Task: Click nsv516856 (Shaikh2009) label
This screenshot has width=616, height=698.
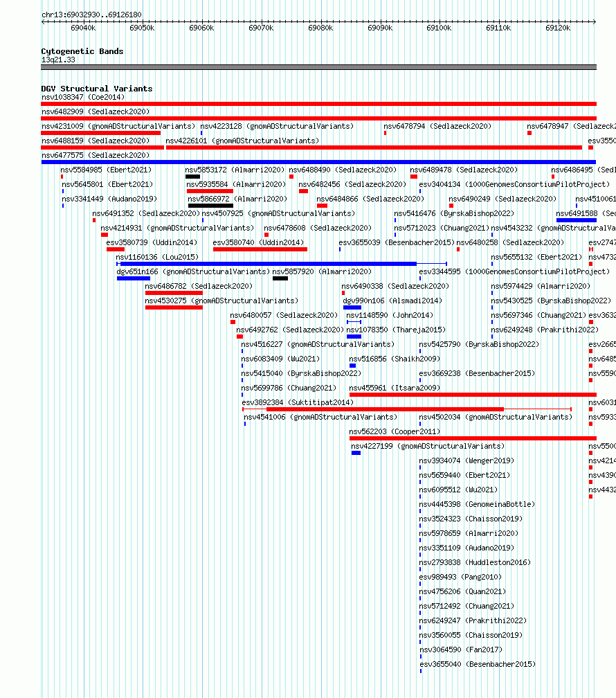Action: point(395,359)
